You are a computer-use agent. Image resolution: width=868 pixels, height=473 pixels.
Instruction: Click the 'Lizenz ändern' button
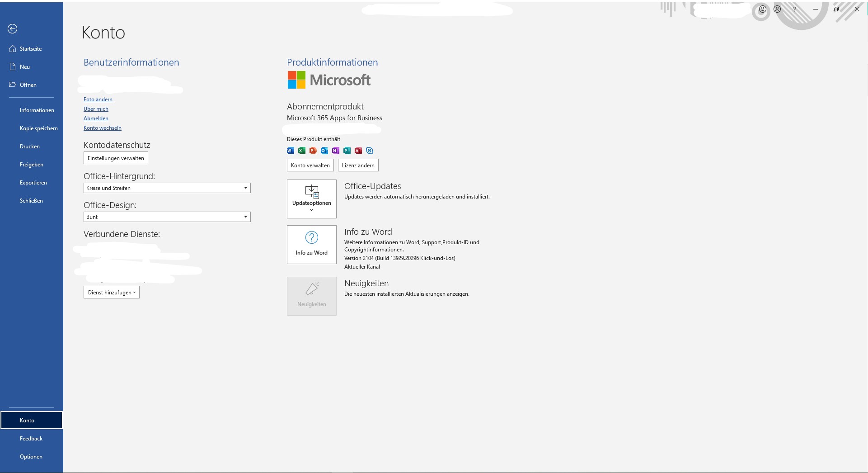(358, 165)
